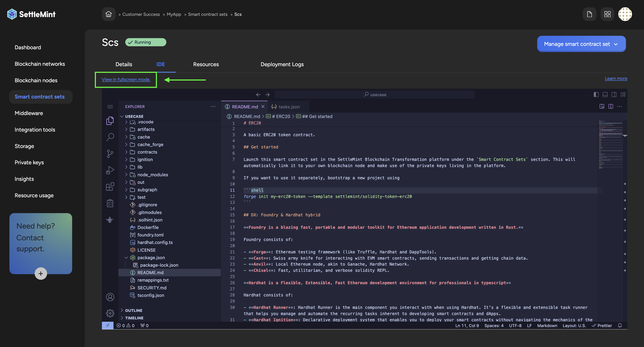This screenshot has width=644, height=347.
Task: Click View in fullscreen mode link
Action: pos(126,79)
